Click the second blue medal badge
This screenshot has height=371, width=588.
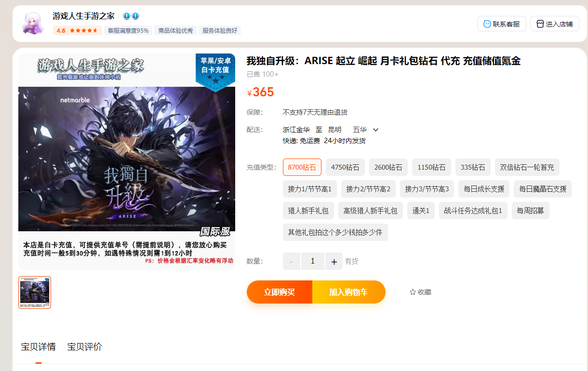(135, 16)
